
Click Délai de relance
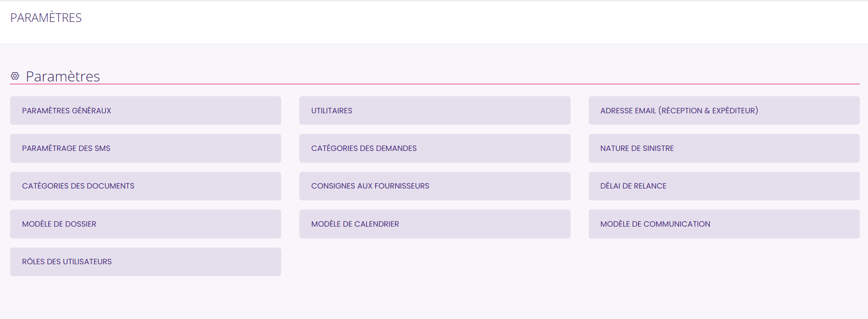[x=724, y=186]
